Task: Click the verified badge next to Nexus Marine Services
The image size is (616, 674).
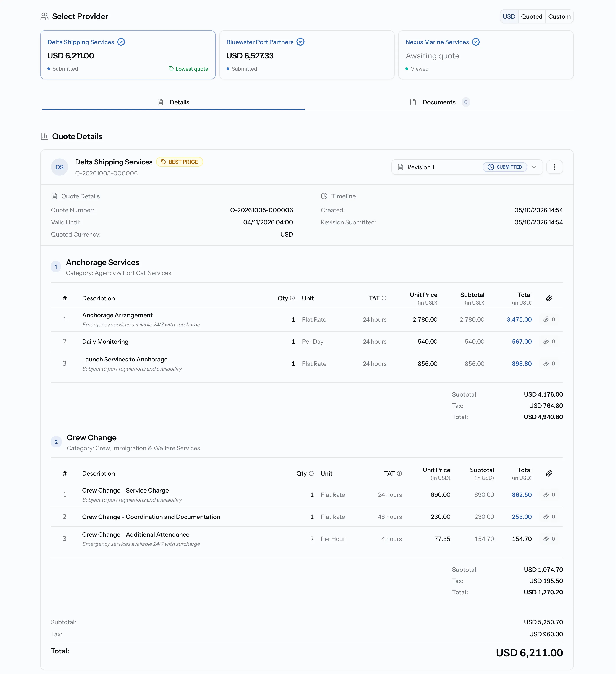Action: point(476,42)
